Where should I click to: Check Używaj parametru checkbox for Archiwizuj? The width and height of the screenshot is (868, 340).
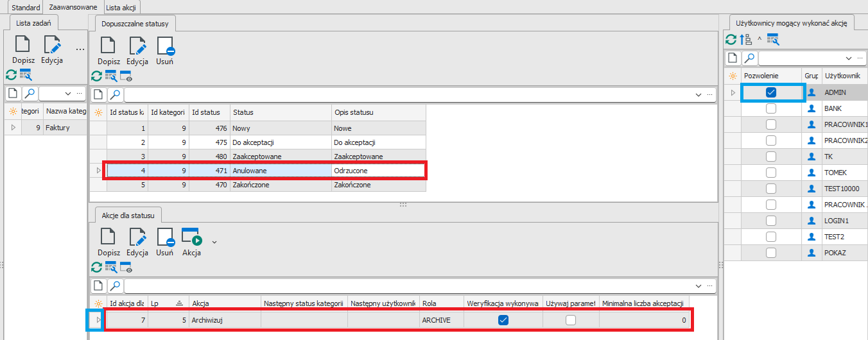pyautogui.click(x=570, y=320)
